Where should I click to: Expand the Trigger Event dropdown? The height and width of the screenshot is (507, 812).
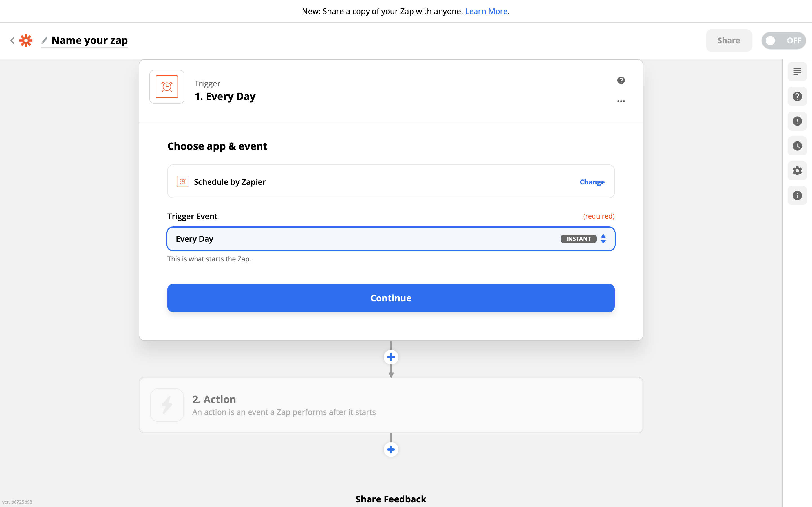click(390, 239)
